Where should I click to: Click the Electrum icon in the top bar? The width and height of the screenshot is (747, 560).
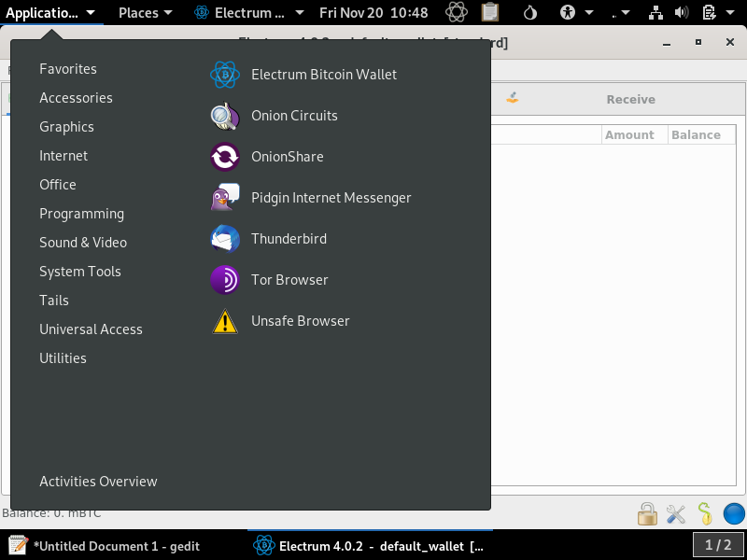tap(202, 12)
